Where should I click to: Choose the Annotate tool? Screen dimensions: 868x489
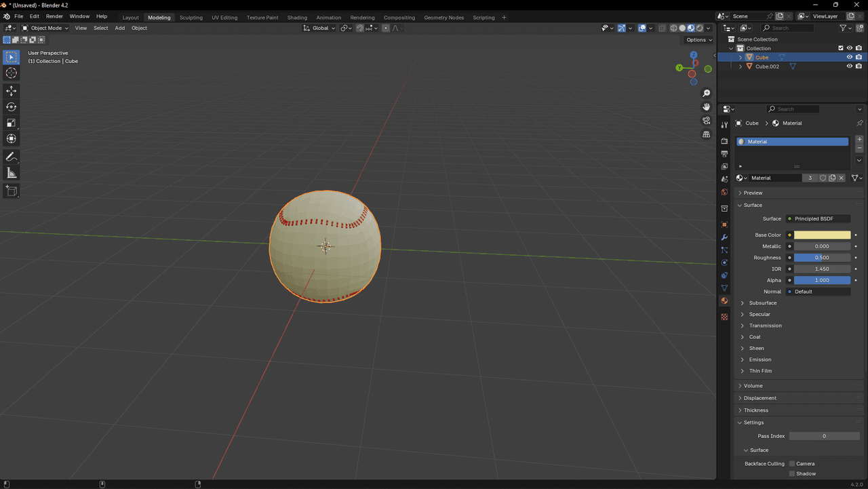point(12,157)
